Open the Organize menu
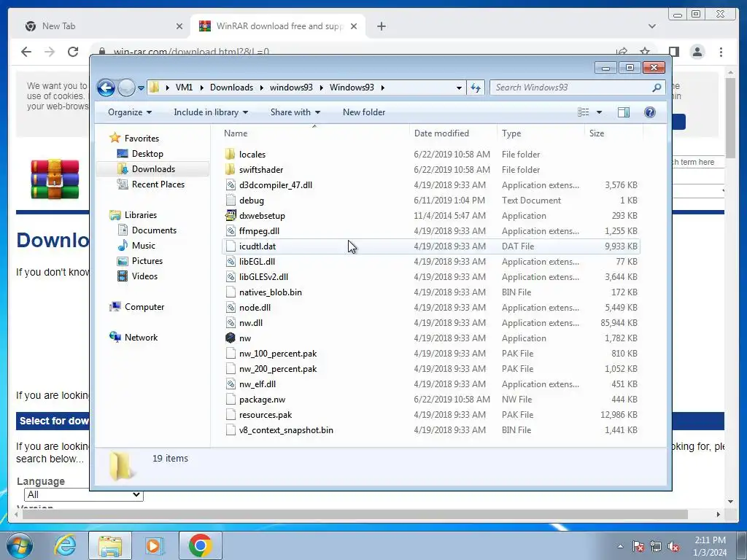 [x=130, y=112]
